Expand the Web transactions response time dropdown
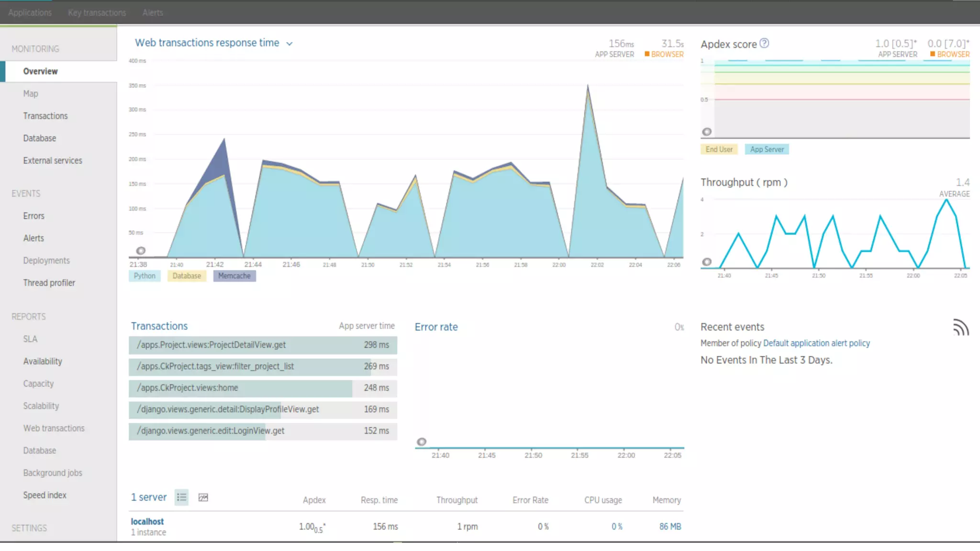 click(289, 44)
